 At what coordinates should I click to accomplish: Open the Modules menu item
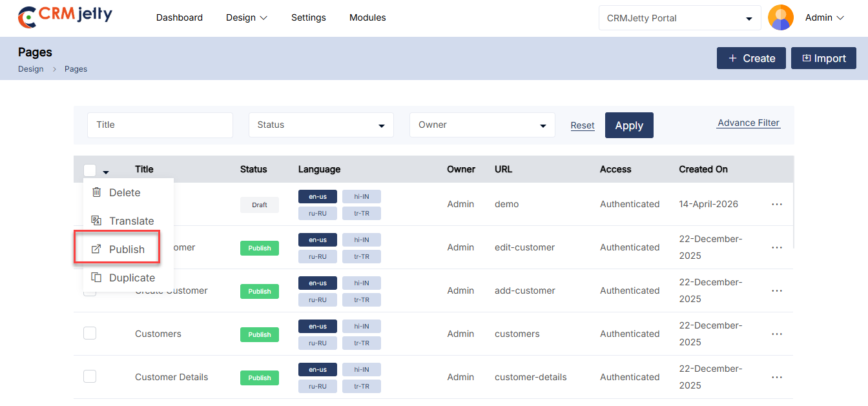pyautogui.click(x=367, y=17)
